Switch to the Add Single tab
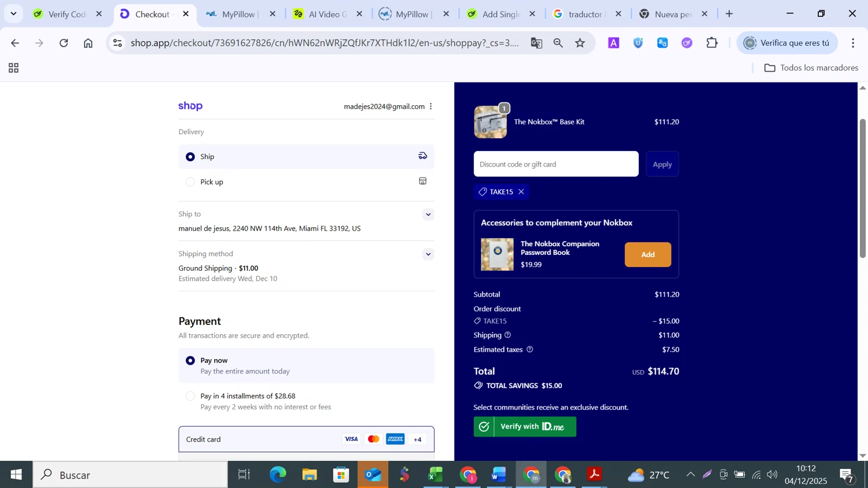This screenshot has width=868, height=488. click(501, 14)
